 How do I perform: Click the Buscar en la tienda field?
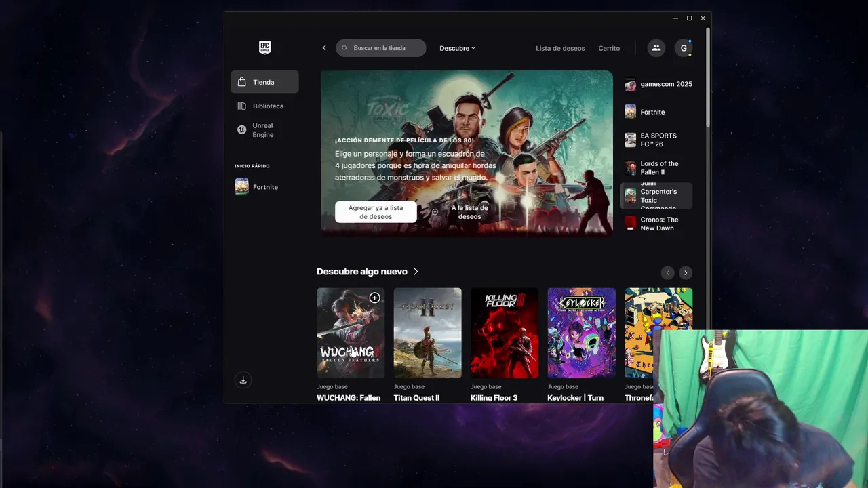(x=381, y=48)
